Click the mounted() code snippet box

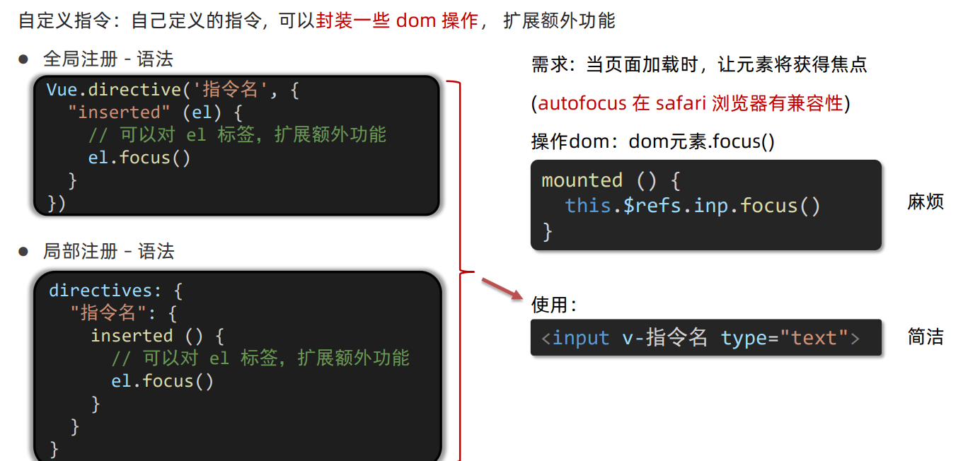(x=705, y=205)
